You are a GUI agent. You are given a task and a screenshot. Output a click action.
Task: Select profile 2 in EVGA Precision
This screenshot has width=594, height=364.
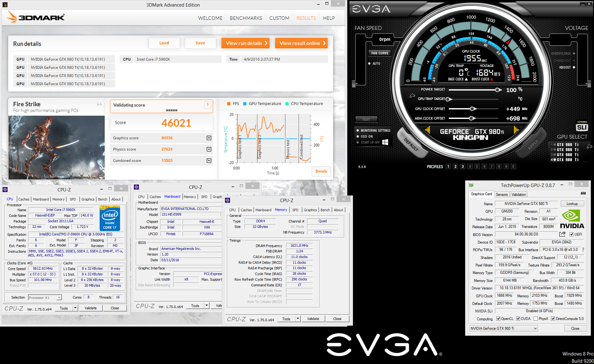tap(455, 167)
